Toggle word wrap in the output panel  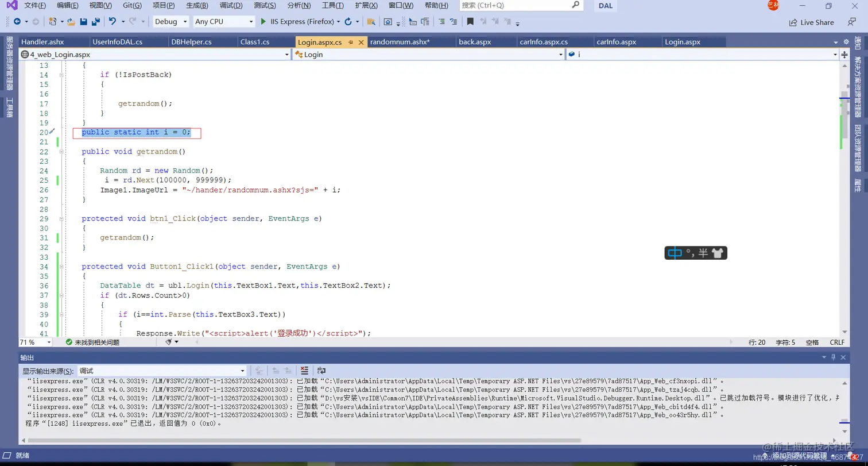(x=321, y=371)
